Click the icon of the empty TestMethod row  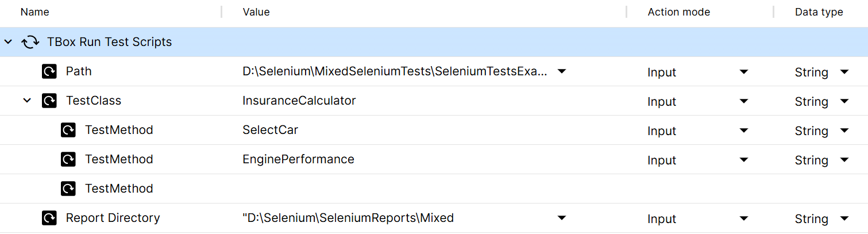pos(68,189)
